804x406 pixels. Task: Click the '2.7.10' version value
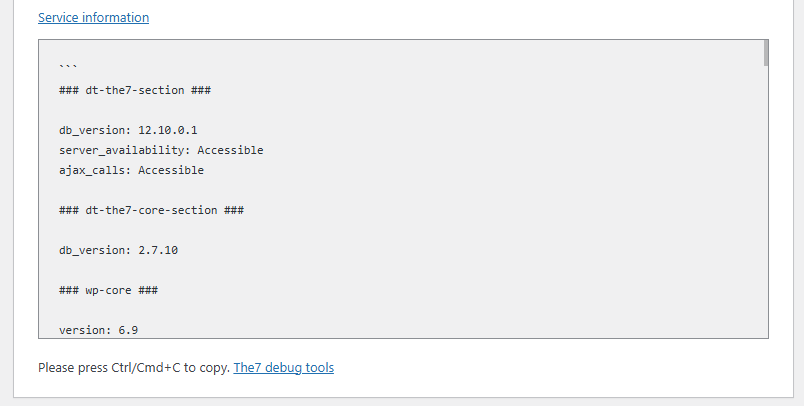point(158,250)
